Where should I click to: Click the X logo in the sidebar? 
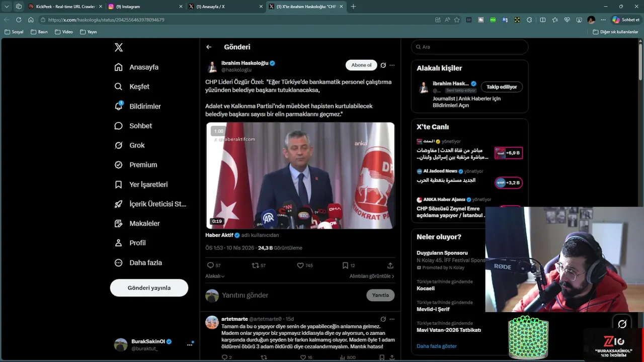pos(119,47)
